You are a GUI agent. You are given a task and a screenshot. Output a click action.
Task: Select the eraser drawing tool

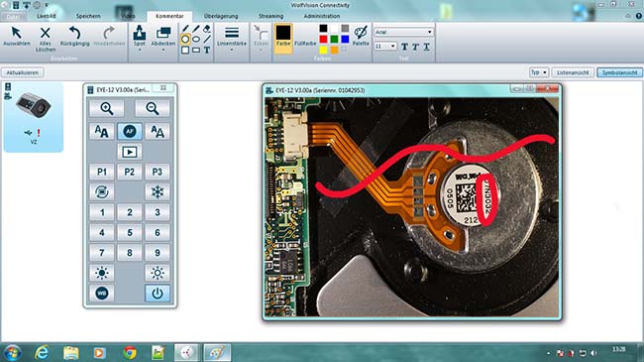[207, 29]
